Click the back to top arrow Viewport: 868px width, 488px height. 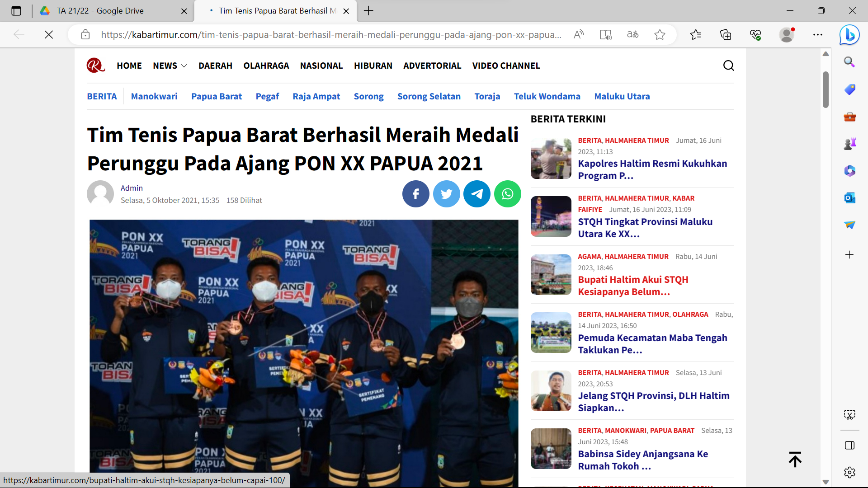(x=795, y=460)
